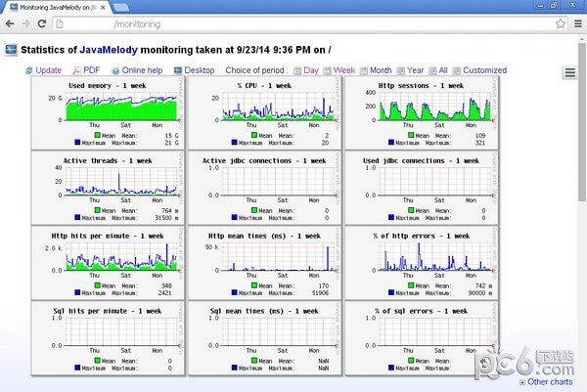Click the Week period calendar icon

[x=327, y=70]
